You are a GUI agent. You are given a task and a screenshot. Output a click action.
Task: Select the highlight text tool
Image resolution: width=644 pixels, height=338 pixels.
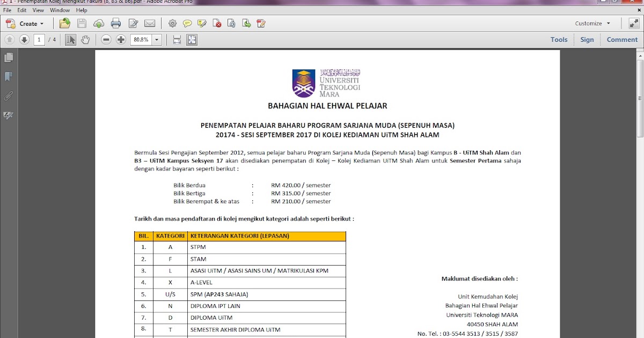(202, 24)
